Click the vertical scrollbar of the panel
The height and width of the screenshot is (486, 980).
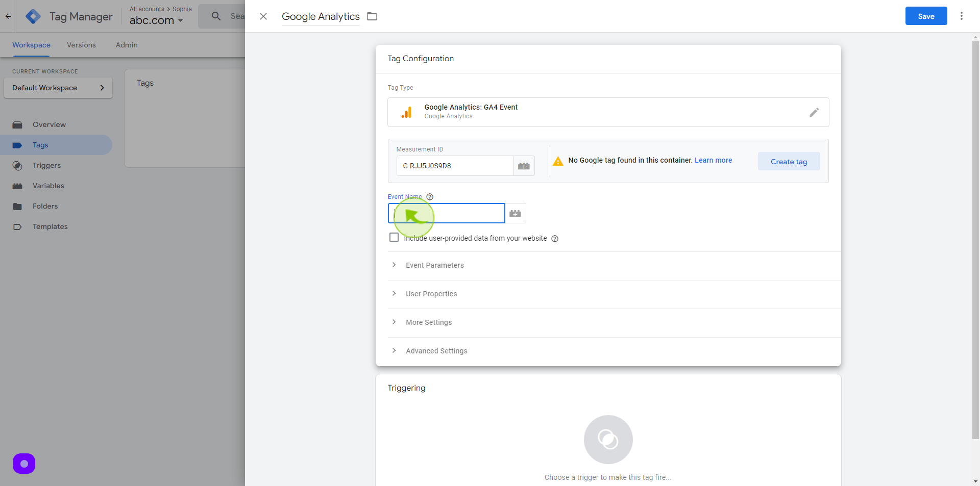click(x=975, y=240)
